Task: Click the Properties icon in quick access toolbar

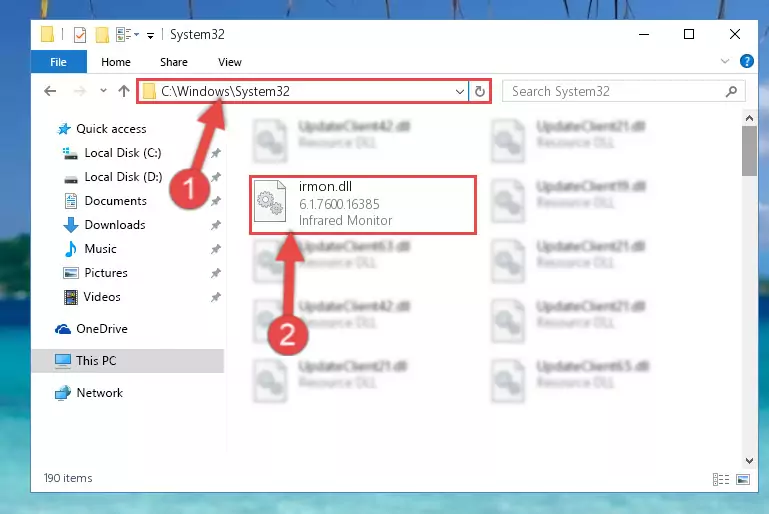Action: [79, 35]
